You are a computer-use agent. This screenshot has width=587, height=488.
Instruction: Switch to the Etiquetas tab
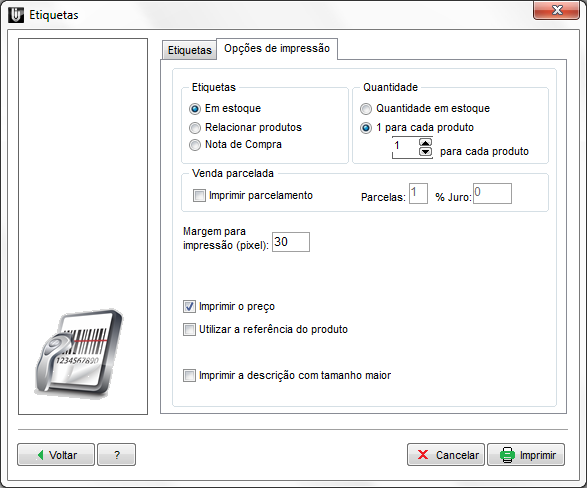coord(189,50)
